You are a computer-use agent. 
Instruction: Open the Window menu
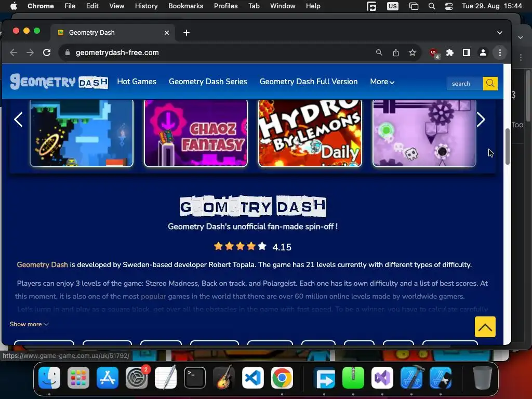(x=283, y=6)
